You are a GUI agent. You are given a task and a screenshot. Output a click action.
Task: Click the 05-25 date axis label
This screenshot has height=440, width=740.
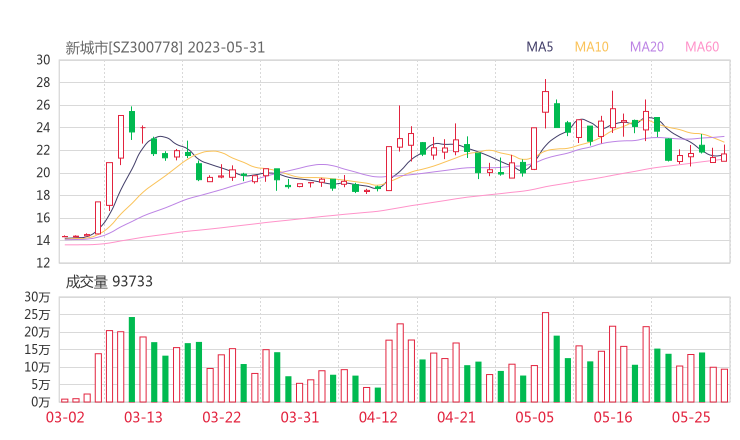tap(691, 417)
